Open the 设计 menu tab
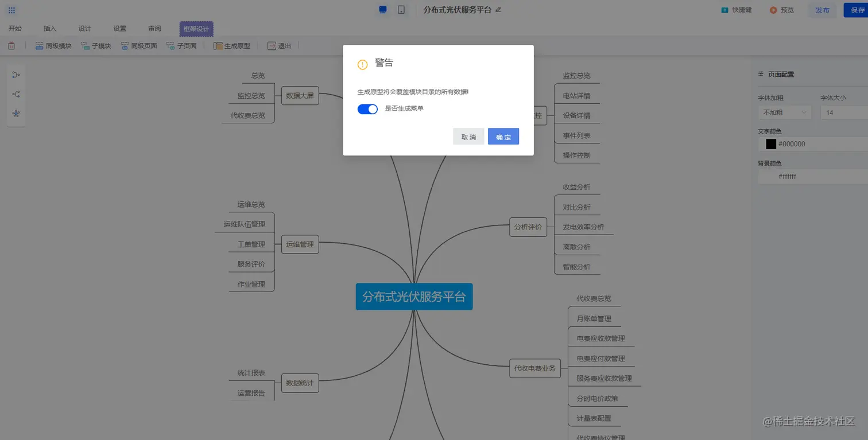The width and height of the screenshot is (868, 440). pyautogui.click(x=84, y=28)
